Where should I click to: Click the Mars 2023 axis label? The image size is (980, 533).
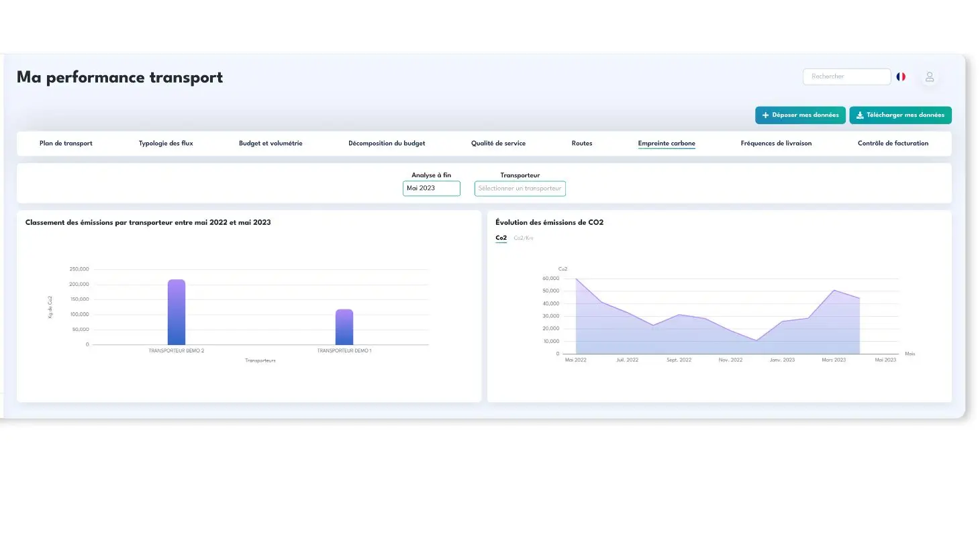[834, 360]
